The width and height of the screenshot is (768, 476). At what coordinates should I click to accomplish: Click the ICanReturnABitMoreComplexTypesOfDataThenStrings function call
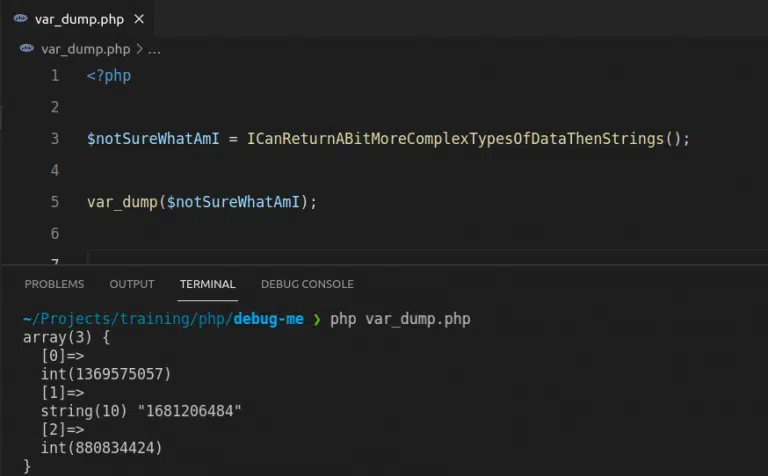[458, 139]
